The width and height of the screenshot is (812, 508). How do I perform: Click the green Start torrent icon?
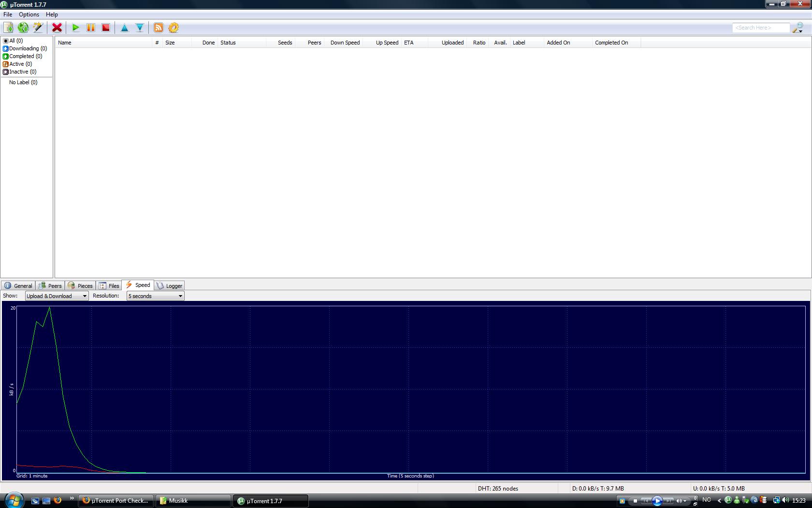point(76,28)
